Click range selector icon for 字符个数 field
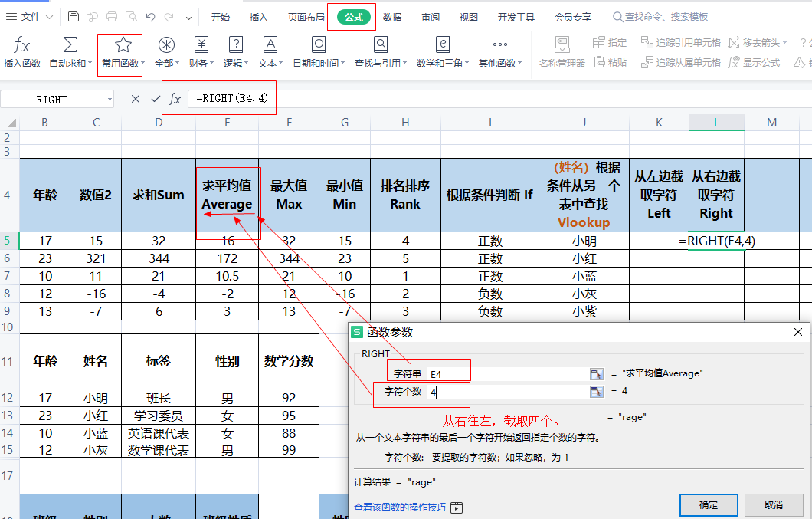812x519 pixels. [597, 392]
